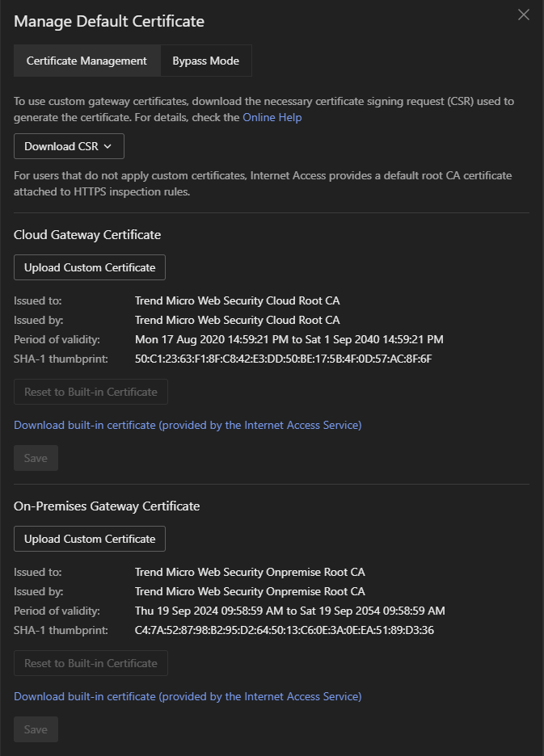Reset On-Premises Gateway to built-in certificate
The width and height of the screenshot is (544, 756).
[x=91, y=663]
